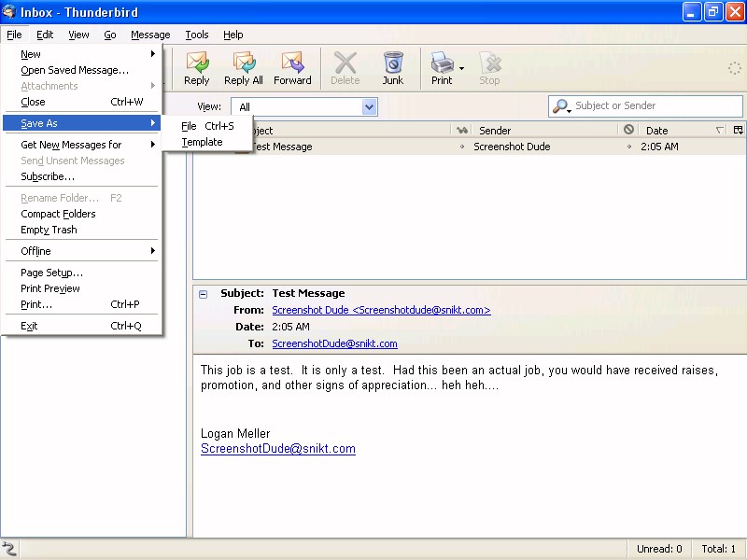Screen dimensions: 747x560
Task: Open the Print button dropdown arrow
Action: pos(461,68)
